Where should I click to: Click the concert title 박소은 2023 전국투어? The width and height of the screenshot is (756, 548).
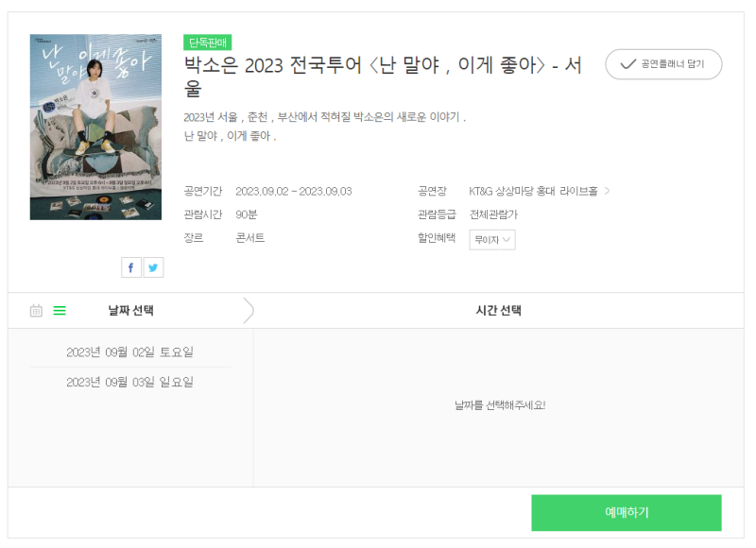coord(383,77)
